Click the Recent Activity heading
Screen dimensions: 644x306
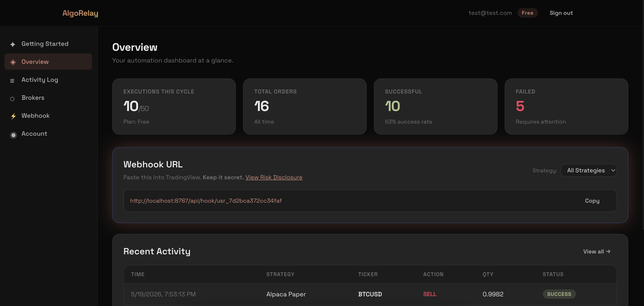[157, 251]
